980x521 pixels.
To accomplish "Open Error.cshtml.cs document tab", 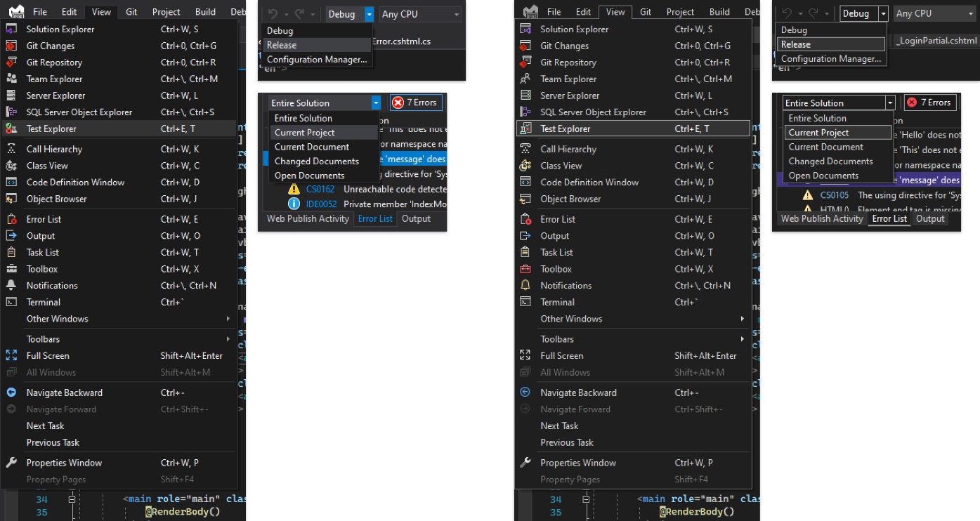I will pyautogui.click(x=402, y=41).
